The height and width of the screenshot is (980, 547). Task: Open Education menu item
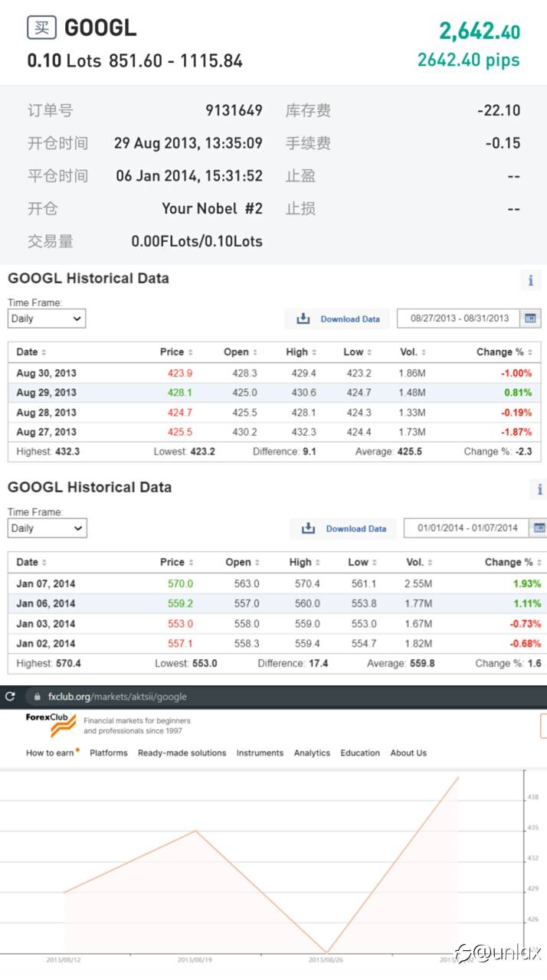click(x=360, y=753)
